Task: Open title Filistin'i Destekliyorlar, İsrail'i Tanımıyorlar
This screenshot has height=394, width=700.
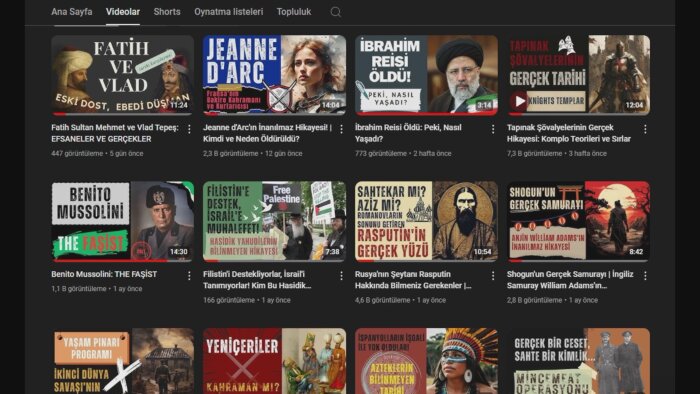Action: coord(257,280)
